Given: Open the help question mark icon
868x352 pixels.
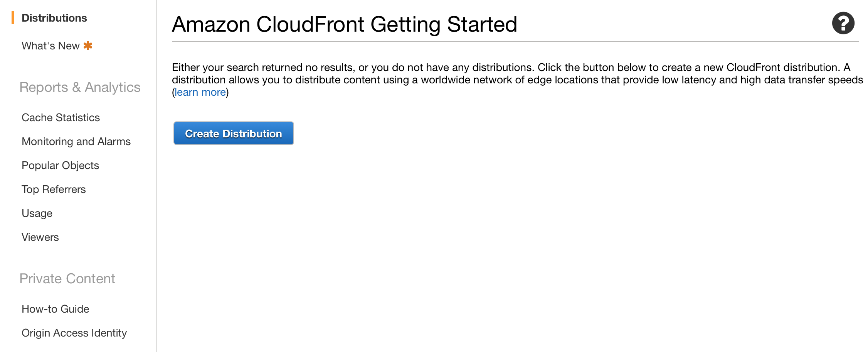Looking at the screenshot, I should pos(843,23).
